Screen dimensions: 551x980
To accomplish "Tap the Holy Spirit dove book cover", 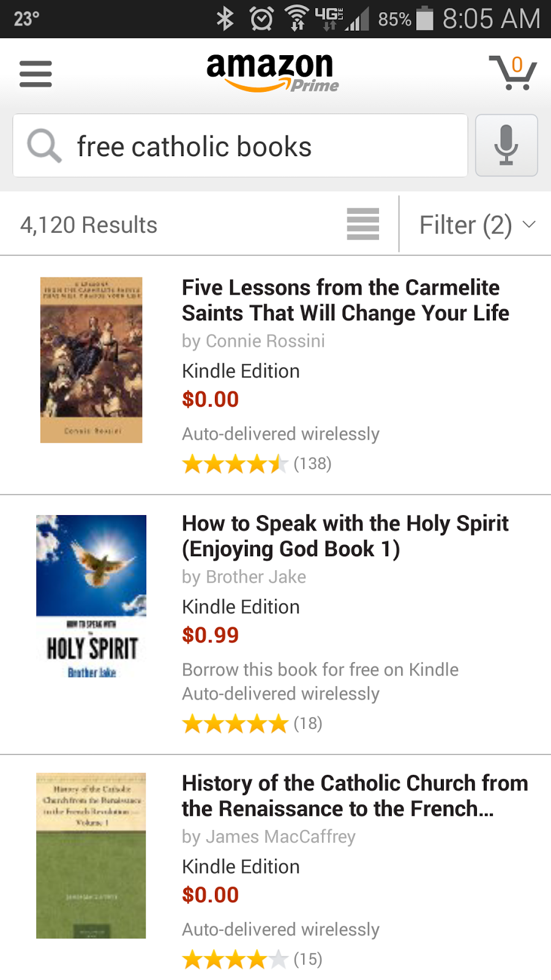I will point(91,597).
